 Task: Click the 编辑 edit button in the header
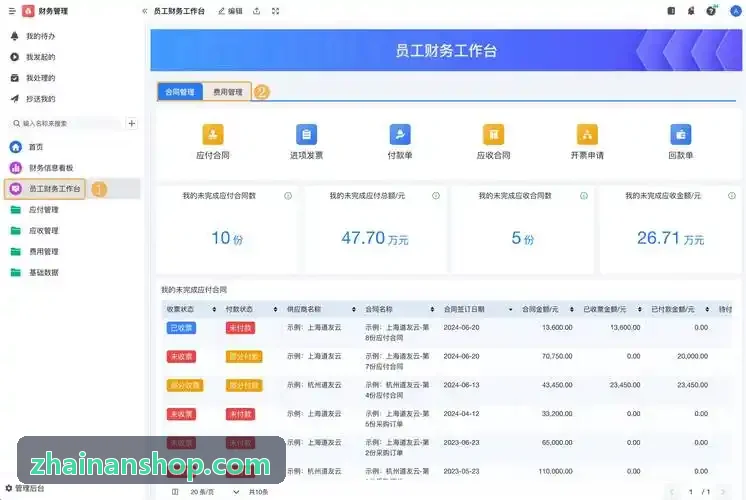tap(230, 10)
